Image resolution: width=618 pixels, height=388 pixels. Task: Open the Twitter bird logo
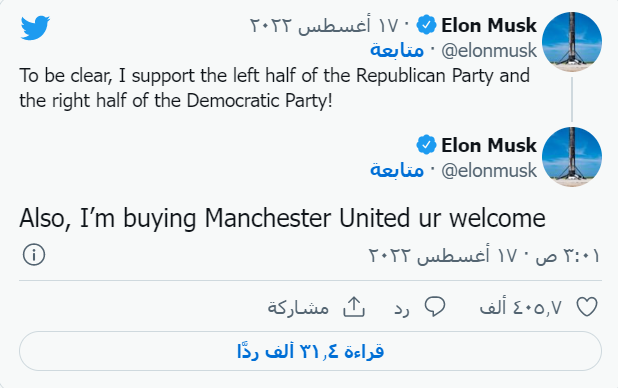coord(35,28)
